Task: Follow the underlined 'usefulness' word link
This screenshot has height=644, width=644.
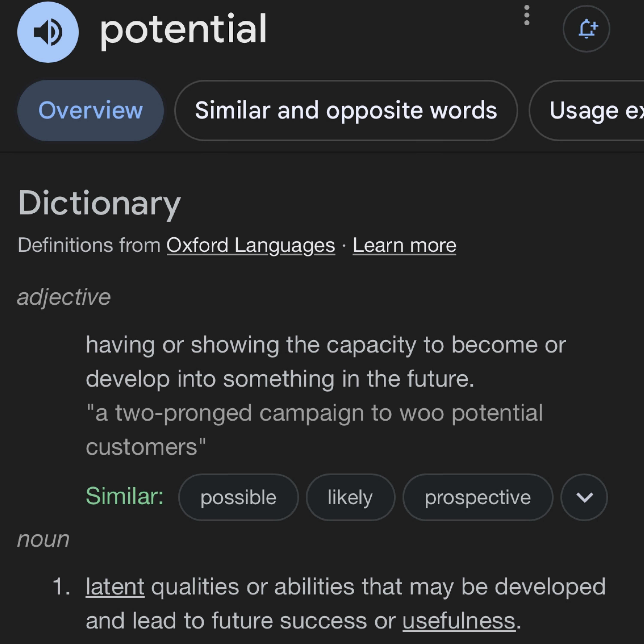Action: tap(459, 621)
